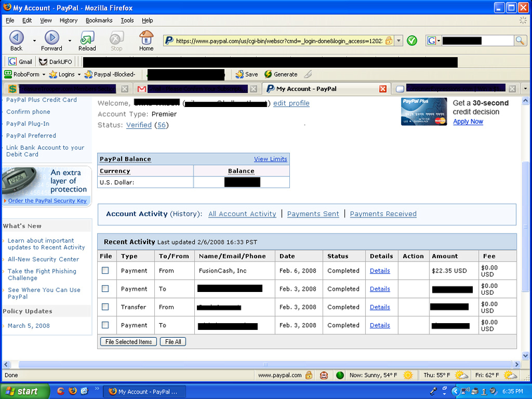Open the URL address bar dropdown
Viewport: 532px width, 399px height.
click(399, 41)
